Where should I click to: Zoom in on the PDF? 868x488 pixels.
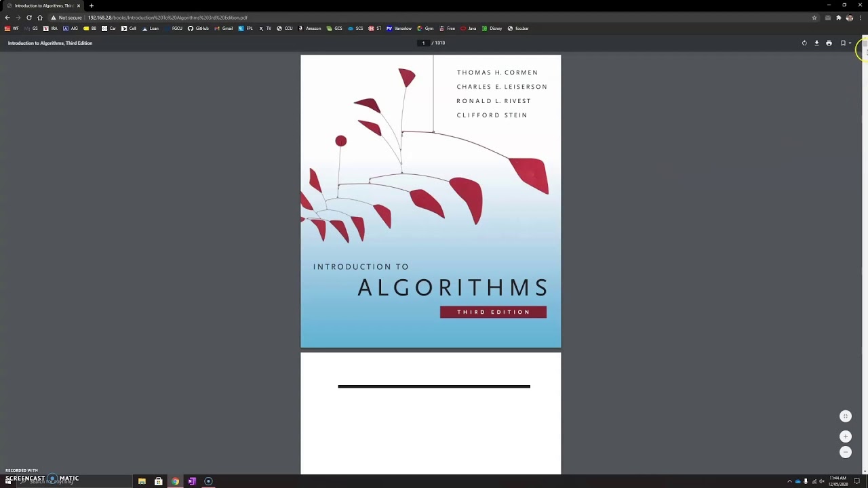click(845, 436)
